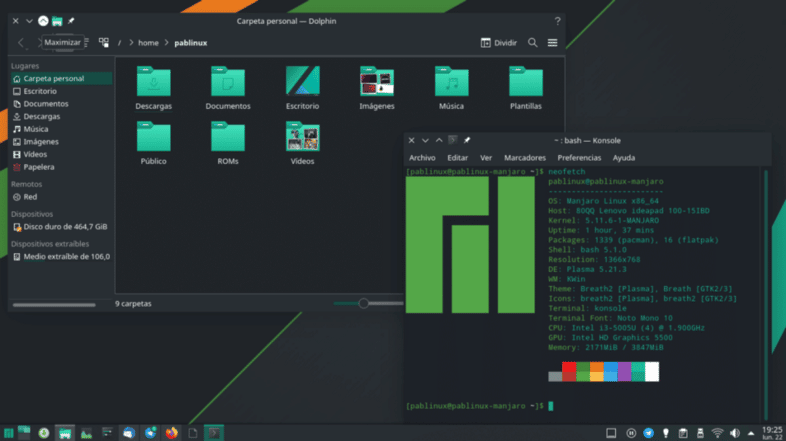
Task: Open Red under Remotos
Action: pyautogui.click(x=61, y=197)
